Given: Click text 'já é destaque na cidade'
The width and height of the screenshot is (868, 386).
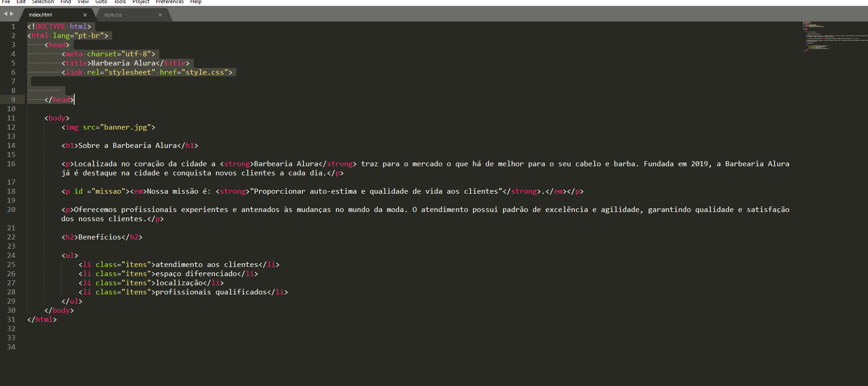Looking at the screenshot, I should coord(110,173).
